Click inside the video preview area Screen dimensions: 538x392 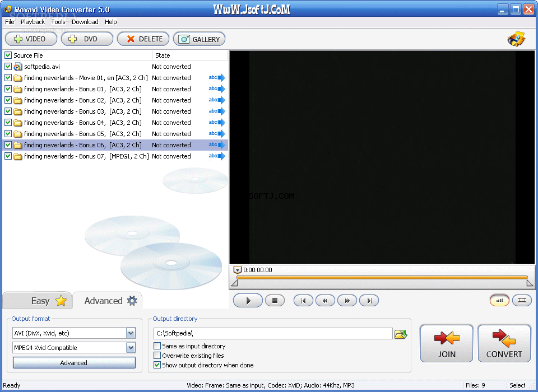(382, 157)
